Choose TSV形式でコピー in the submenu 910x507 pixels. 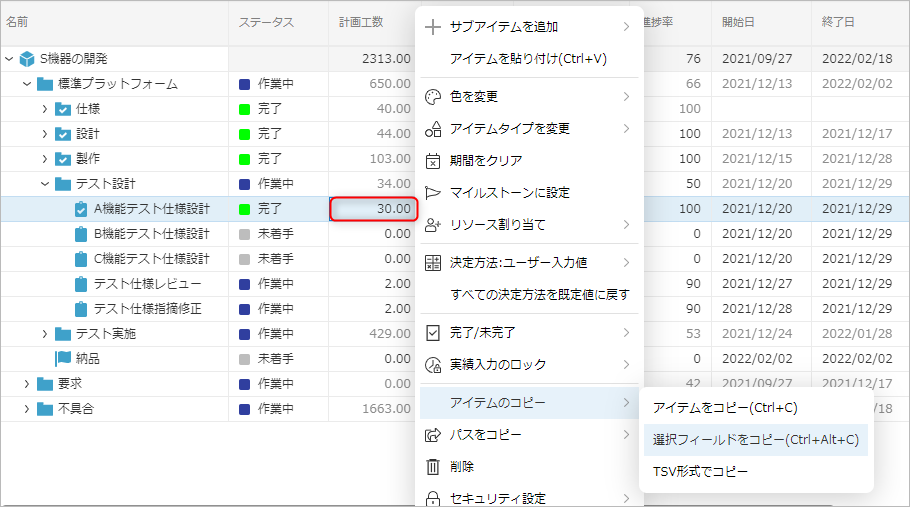(x=700, y=471)
